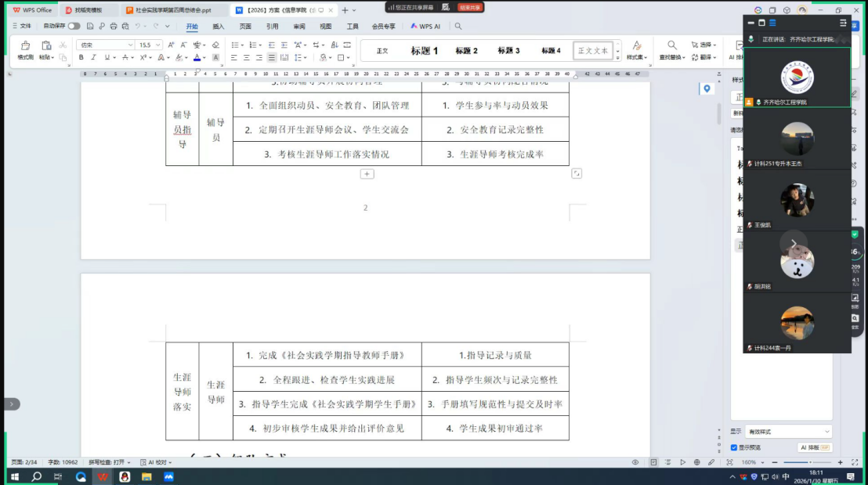
Task: Open the Style Set (样式集) icon
Action: click(636, 50)
